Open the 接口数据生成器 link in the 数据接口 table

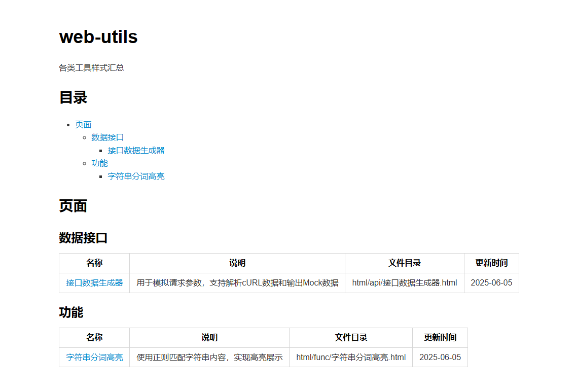coord(94,283)
